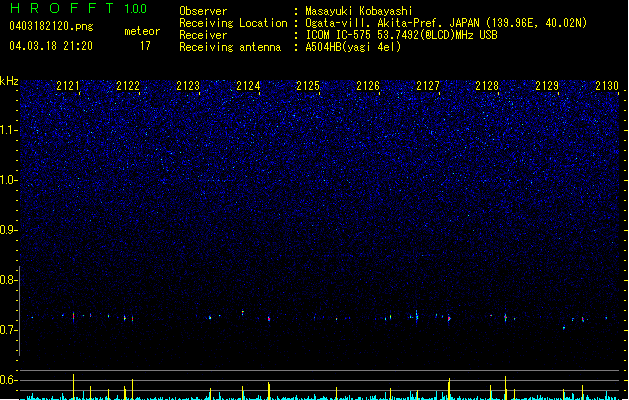Click the 2122 time marker
This screenshot has height=400, width=629.
[x=128, y=86]
